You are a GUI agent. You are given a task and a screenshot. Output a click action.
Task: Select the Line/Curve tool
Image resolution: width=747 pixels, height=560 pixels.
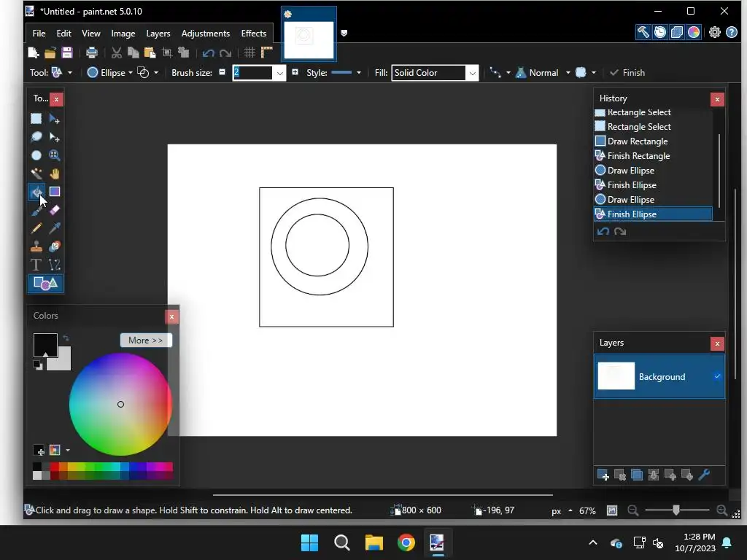(x=55, y=265)
